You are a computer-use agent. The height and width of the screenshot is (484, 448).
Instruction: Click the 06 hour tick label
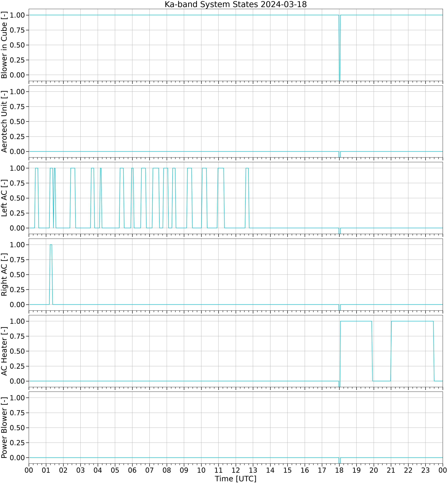(132, 470)
